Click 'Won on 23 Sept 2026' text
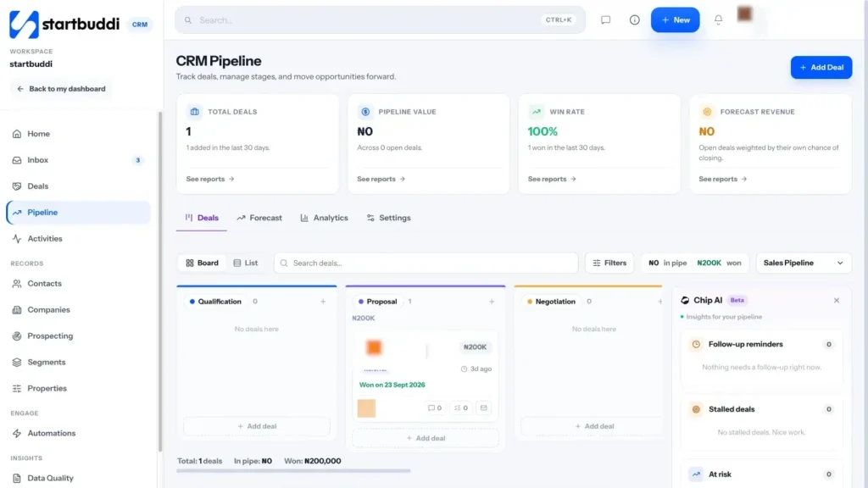Image resolution: width=868 pixels, height=488 pixels. 392,385
